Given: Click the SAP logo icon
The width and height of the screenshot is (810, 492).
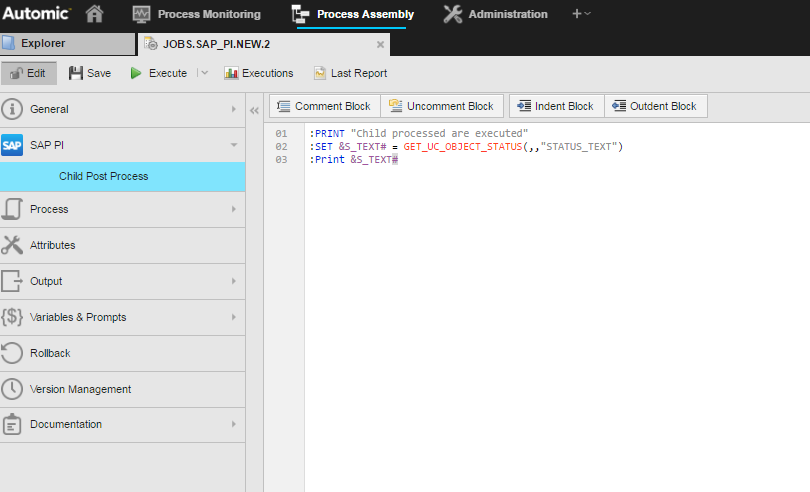Looking at the screenshot, I should (12, 145).
